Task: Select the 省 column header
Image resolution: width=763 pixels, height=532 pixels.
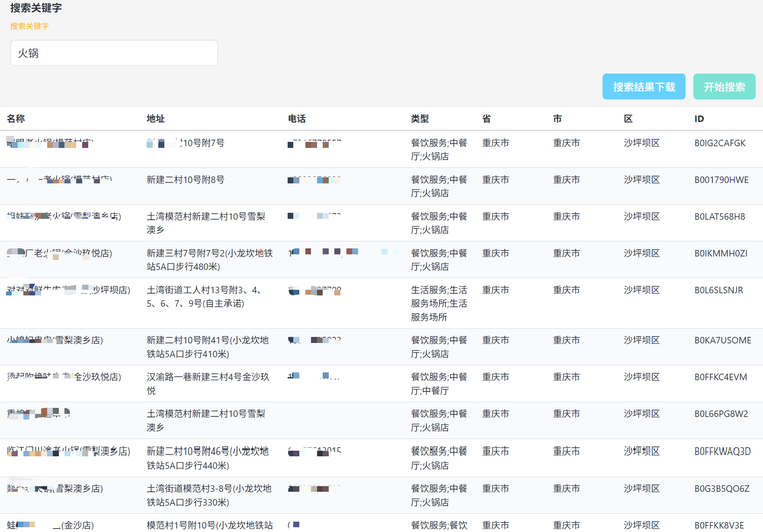Action: [x=487, y=119]
